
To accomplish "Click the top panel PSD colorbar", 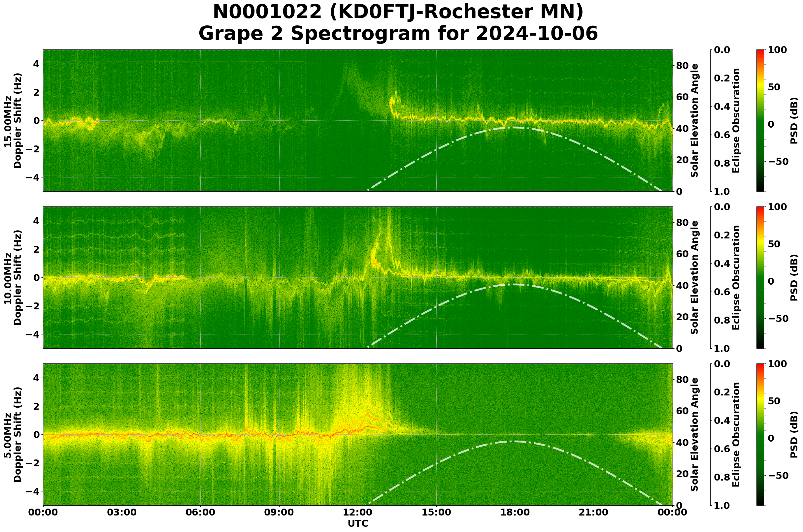I will click(x=760, y=120).
